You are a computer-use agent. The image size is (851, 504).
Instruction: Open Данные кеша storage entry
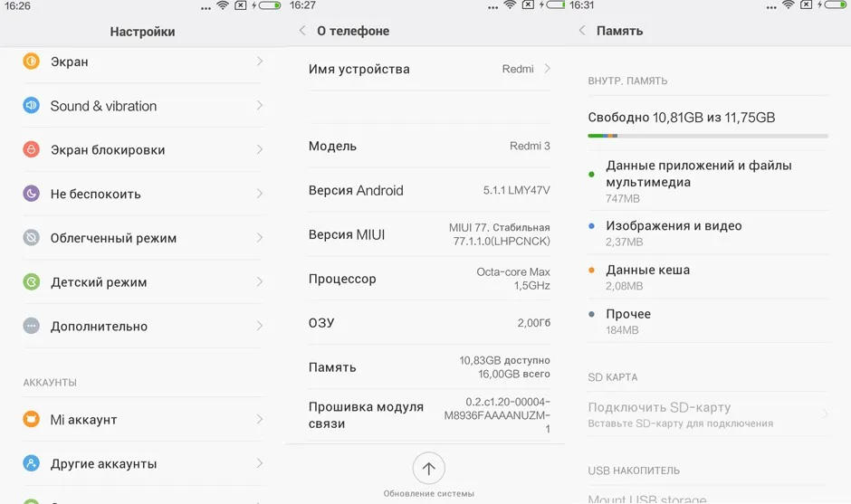(708, 277)
